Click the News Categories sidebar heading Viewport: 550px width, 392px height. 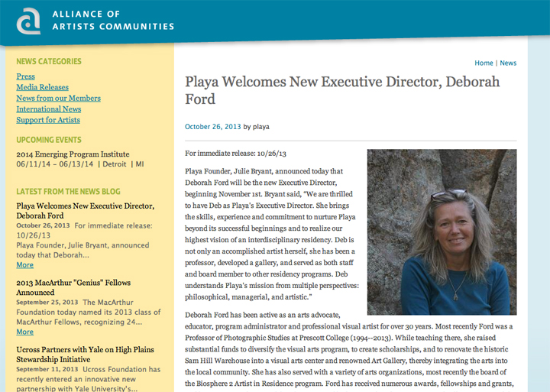coord(49,61)
